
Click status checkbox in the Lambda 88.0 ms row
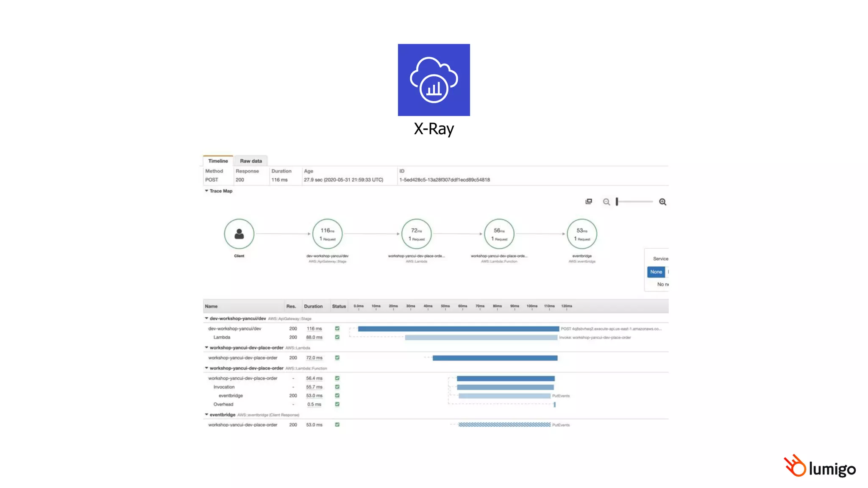[x=337, y=337]
